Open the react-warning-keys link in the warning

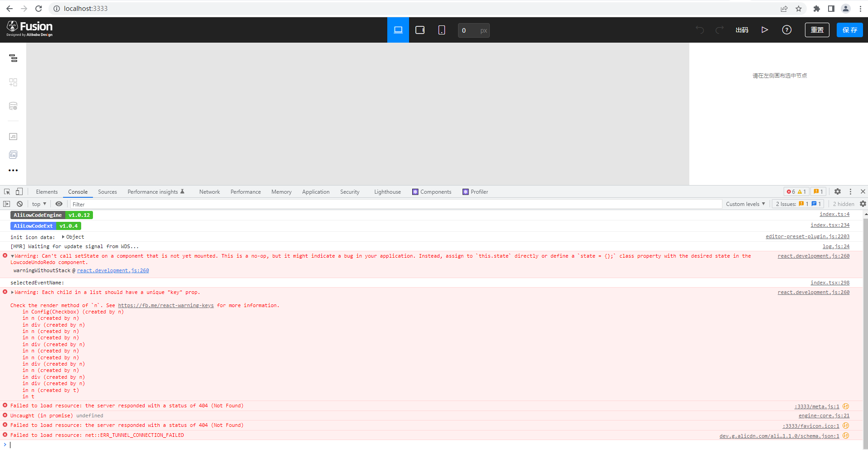pos(166,305)
